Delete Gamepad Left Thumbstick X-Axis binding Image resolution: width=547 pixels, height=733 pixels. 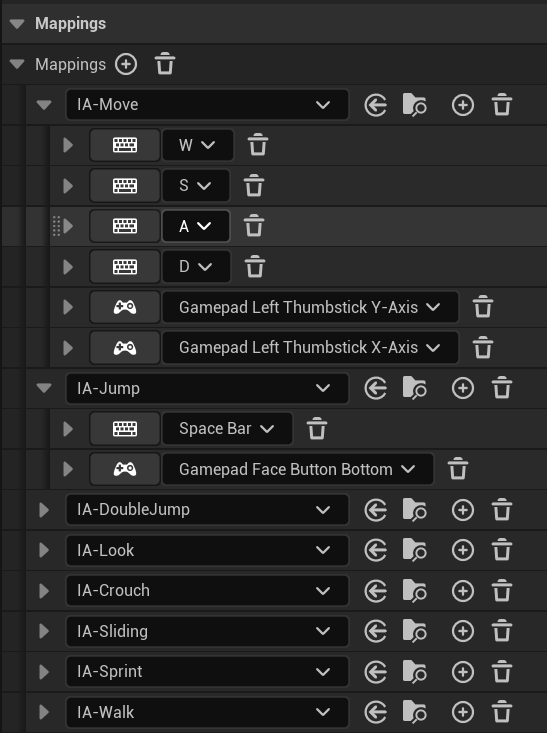483,348
